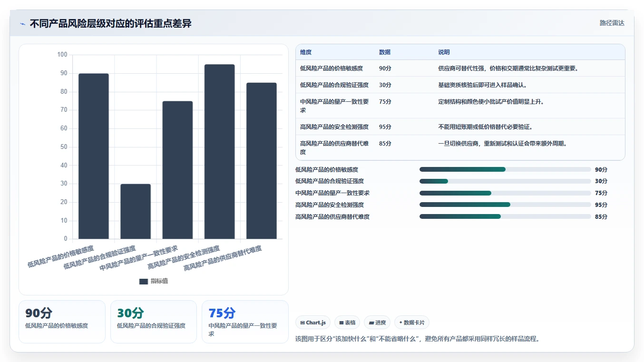Open the 75分 量产一致性要求 data card
The image size is (644, 362).
[x=245, y=322]
